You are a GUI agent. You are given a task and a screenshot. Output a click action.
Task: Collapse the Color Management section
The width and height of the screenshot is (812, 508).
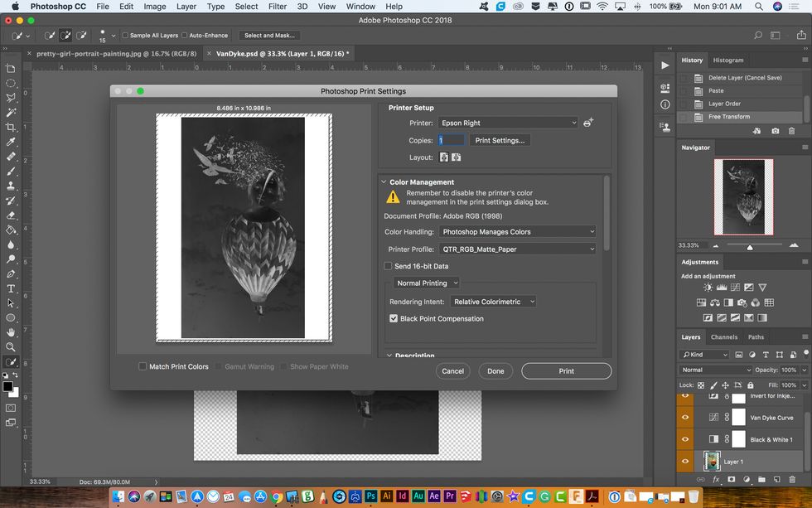pyautogui.click(x=384, y=181)
